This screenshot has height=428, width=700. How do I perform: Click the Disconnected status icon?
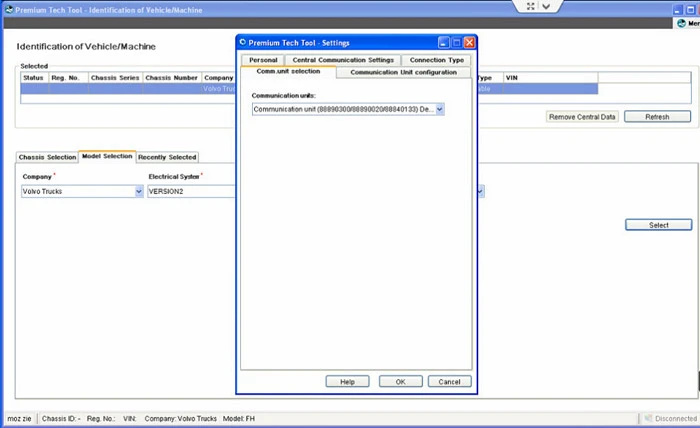[x=648, y=418]
